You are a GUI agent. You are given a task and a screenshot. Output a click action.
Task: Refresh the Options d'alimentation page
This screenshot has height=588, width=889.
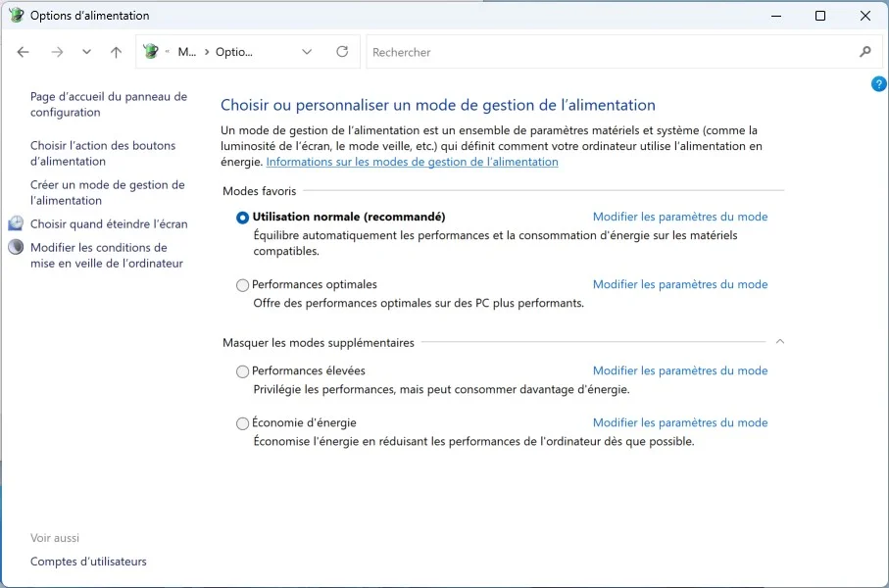coord(342,52)
